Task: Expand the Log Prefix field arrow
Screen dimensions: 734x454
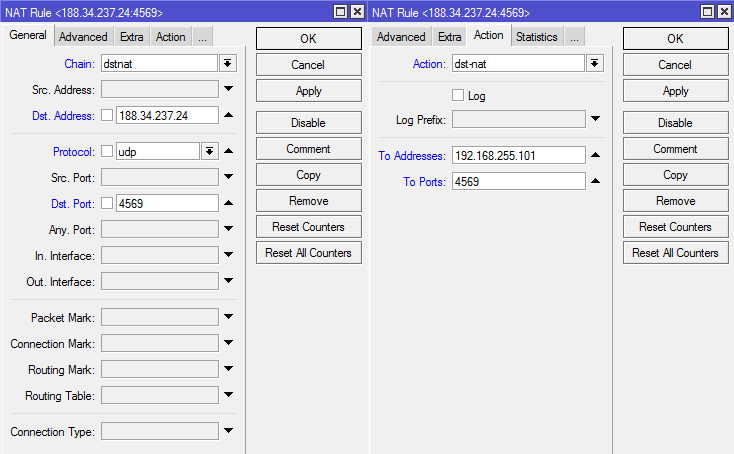Action: pos(595,119)
